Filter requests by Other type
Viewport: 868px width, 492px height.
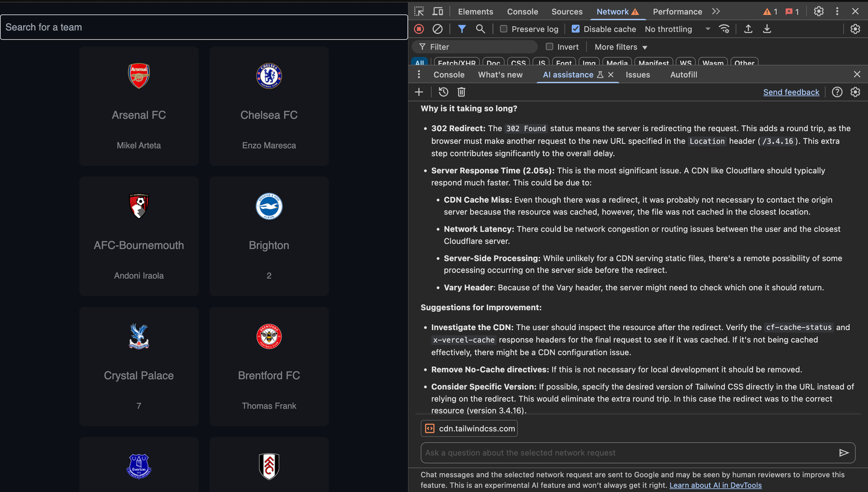coord(744,63)
